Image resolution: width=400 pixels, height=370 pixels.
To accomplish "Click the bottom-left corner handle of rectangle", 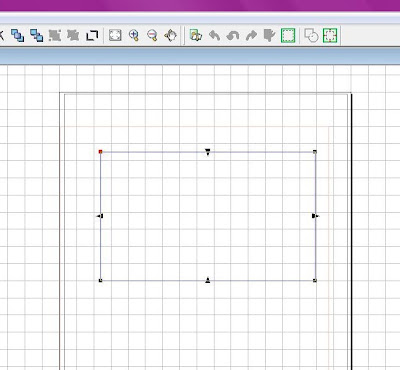I will click(100, 281).
